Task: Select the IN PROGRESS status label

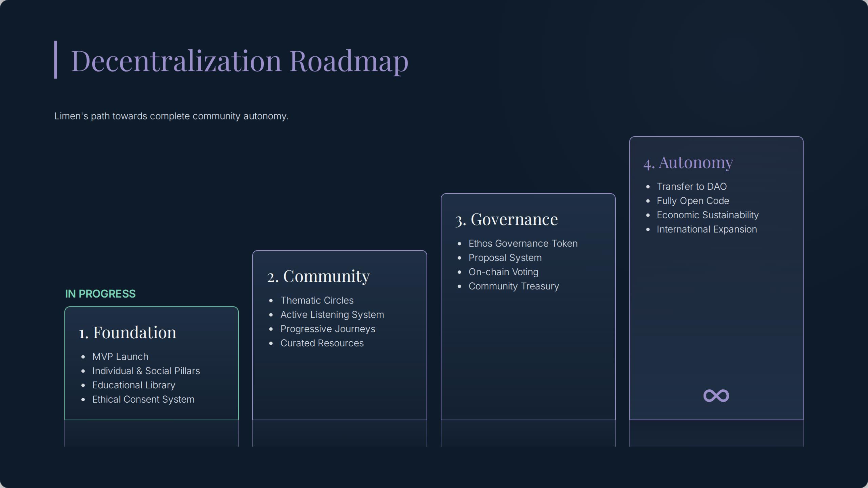Action: point(100,294)
